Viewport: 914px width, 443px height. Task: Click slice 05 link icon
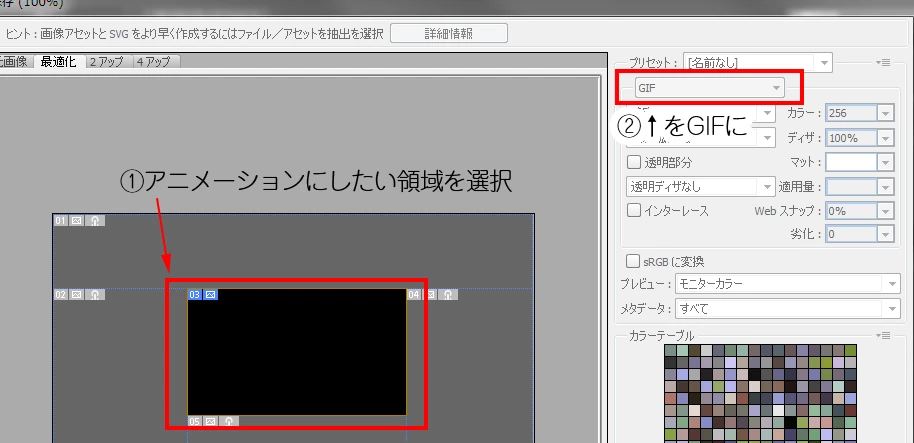click(229, 421)
